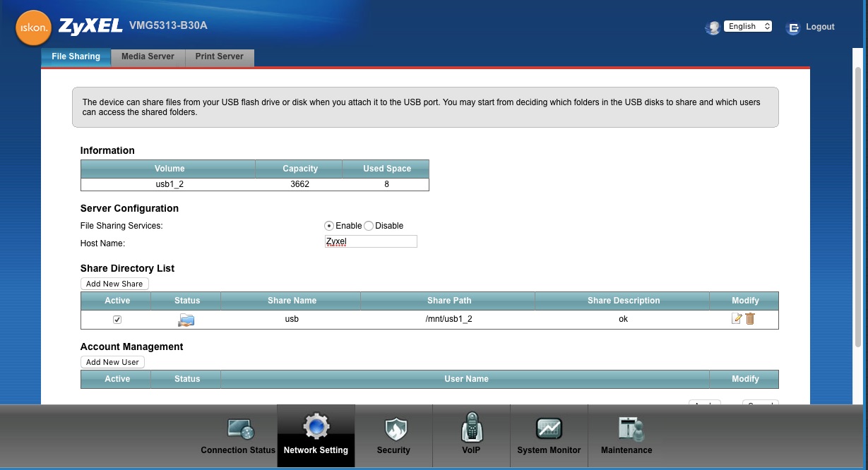Edit the usb share entry
The image size is (868, 470).
coord(737,319)
